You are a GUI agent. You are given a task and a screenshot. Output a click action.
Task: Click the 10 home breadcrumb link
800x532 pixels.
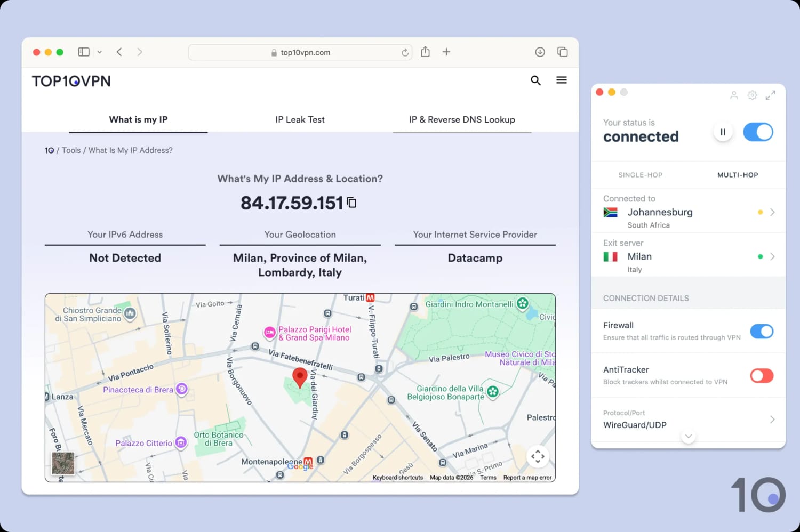click(x=49, y=150)
